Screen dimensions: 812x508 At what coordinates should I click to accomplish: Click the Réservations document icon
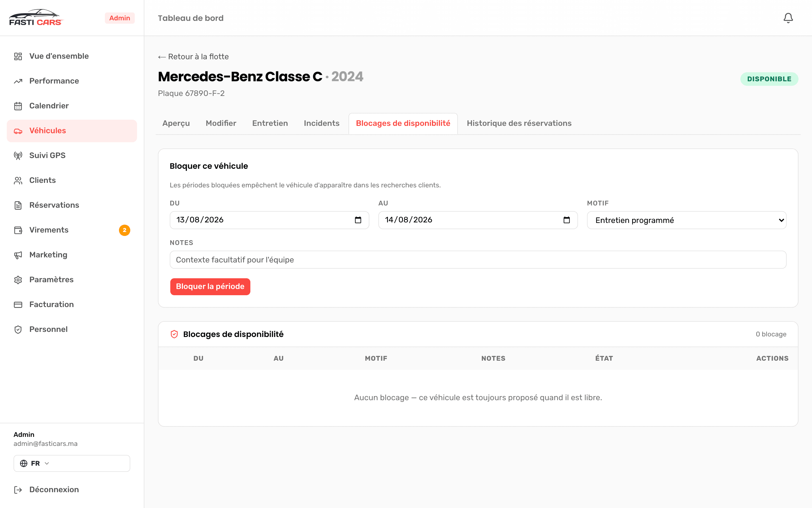18,205
